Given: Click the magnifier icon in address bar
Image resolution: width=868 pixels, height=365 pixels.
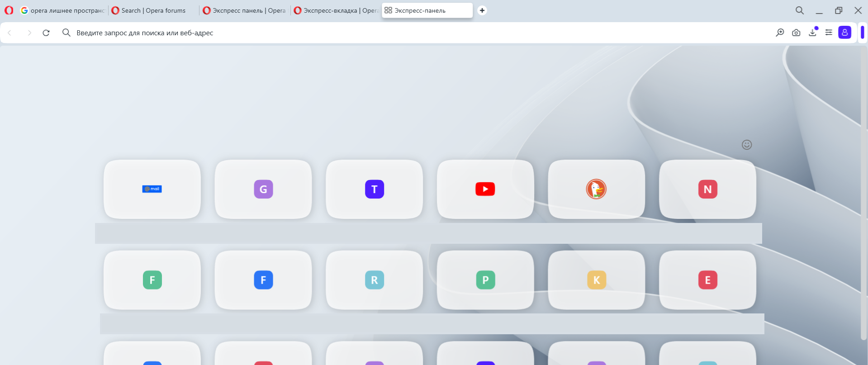Looking at the screenshot, I should [x=66, y=33].
